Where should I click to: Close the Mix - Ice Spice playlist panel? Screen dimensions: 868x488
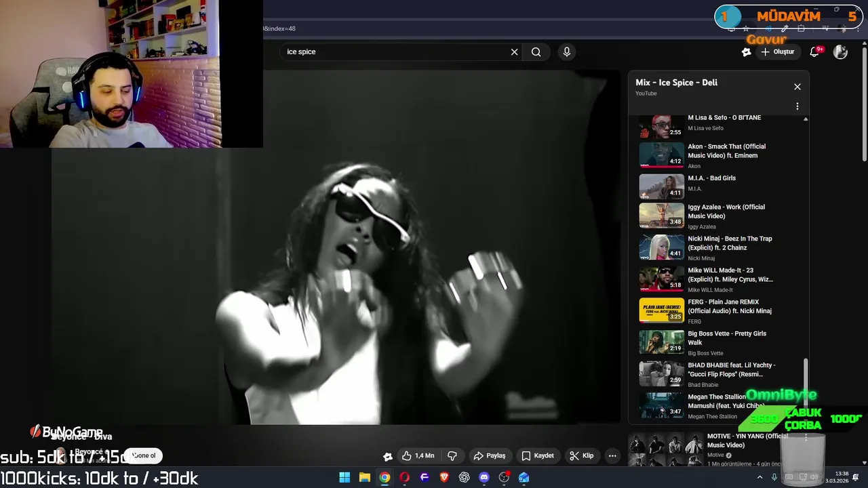tap(797, 87)
